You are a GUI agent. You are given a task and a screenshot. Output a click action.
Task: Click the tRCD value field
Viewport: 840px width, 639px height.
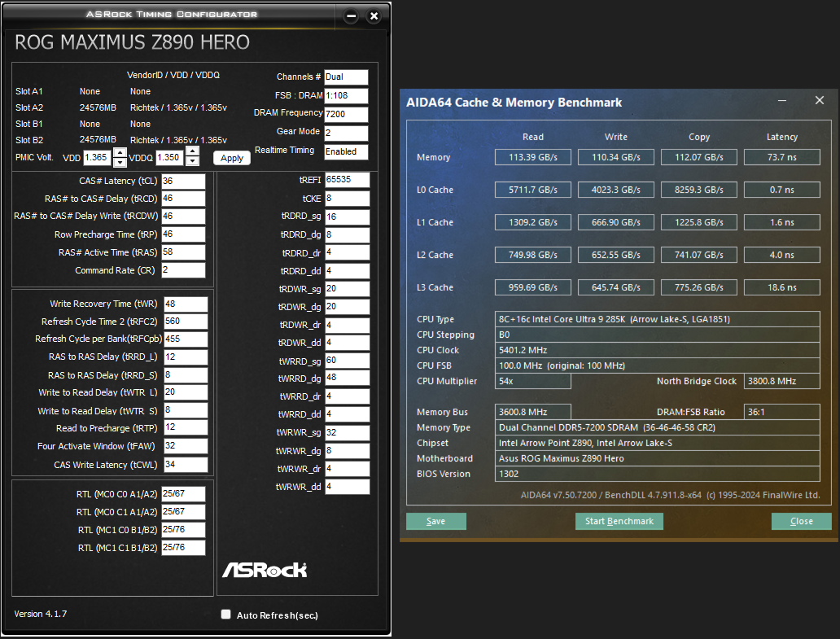point(183,199)
